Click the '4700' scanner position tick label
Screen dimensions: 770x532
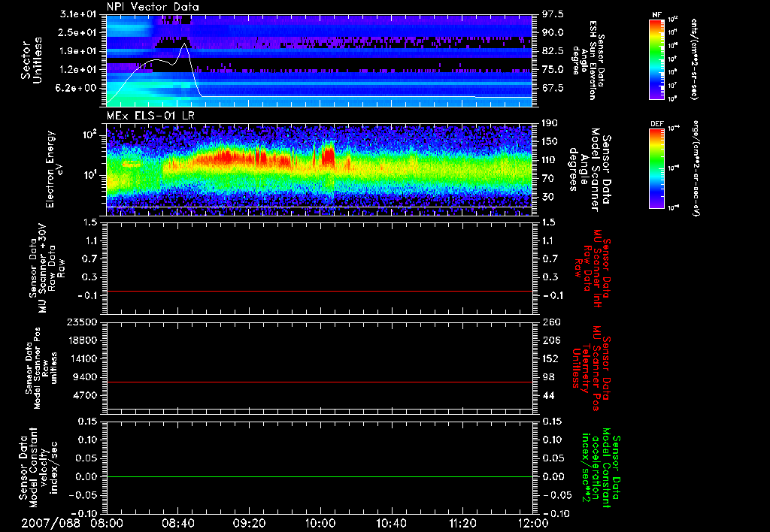click(x=85, y=395)
